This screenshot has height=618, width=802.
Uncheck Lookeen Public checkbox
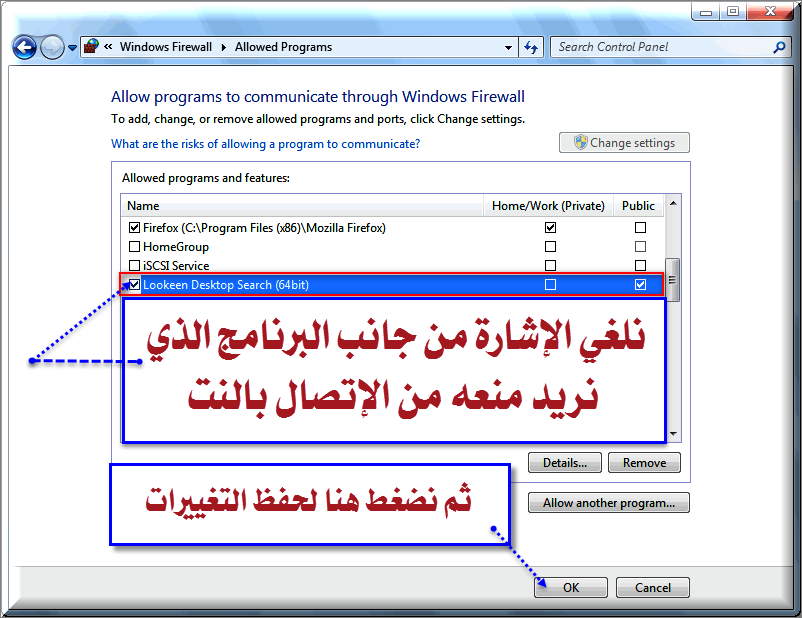(640, 284)
